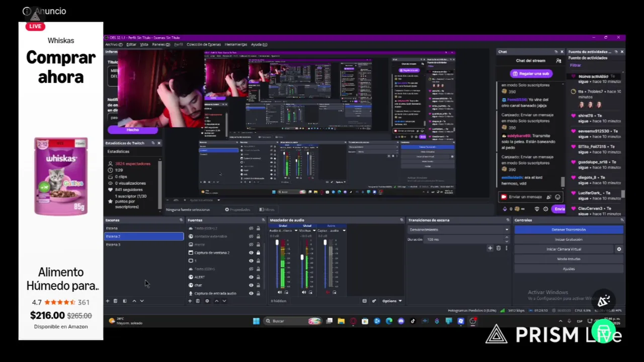Screen dimensions: 644x362
Task: Open Editar menu
Action: point(131,44)
